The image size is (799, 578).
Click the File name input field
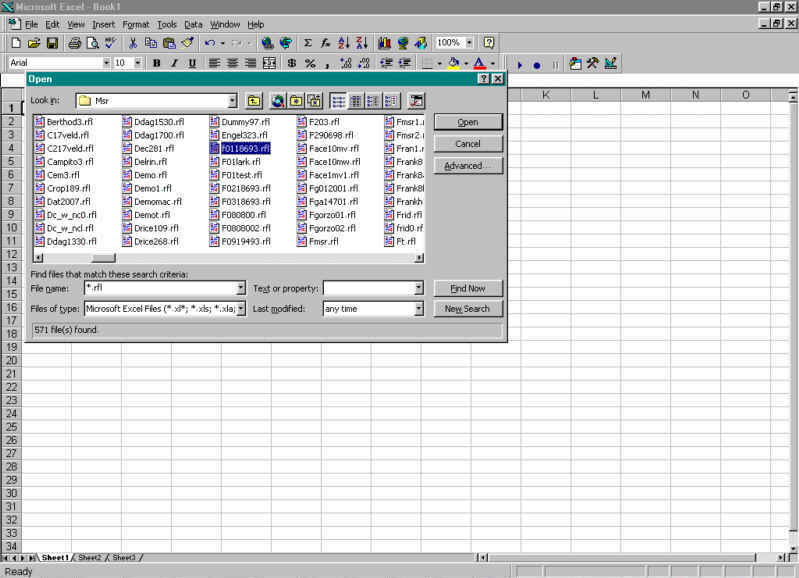coord(160,288)
